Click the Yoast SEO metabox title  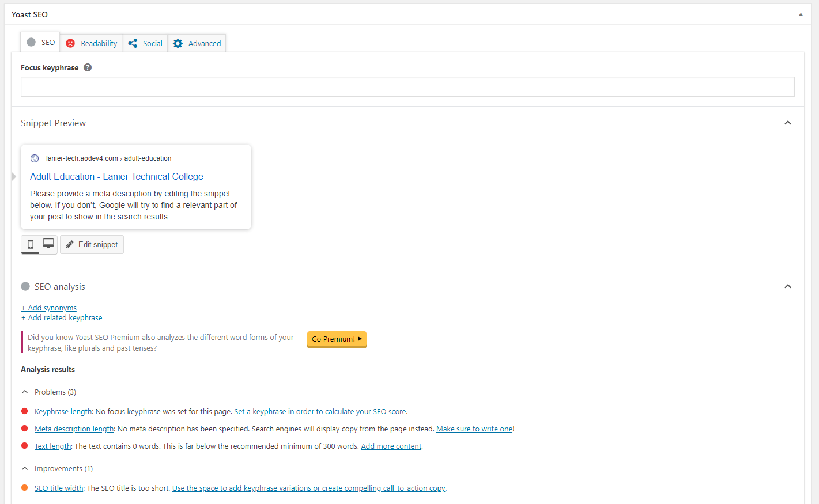pos(29,14)
